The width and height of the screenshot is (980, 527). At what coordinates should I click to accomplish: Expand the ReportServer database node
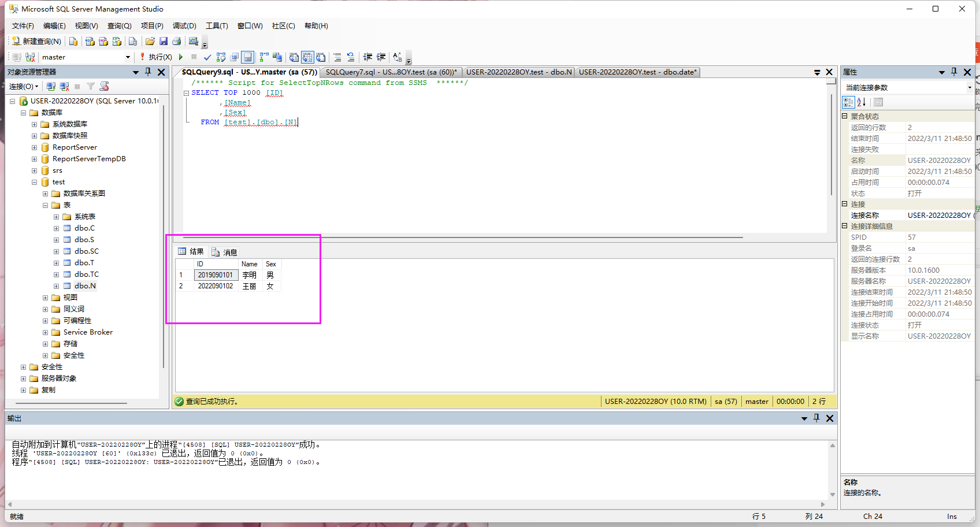(34, 147)
